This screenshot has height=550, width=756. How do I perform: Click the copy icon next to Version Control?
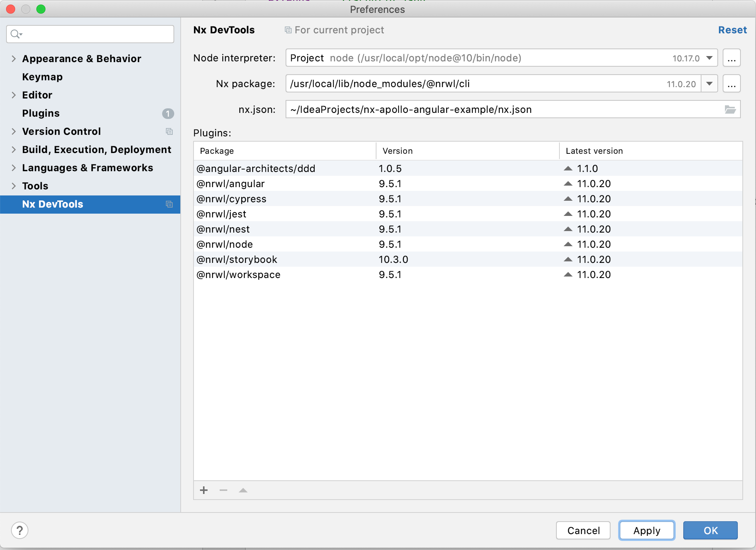click(169, 131)
